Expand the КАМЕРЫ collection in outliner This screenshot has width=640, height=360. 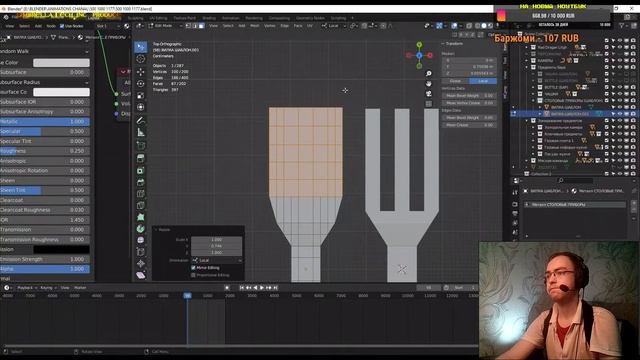pos(527,60)
